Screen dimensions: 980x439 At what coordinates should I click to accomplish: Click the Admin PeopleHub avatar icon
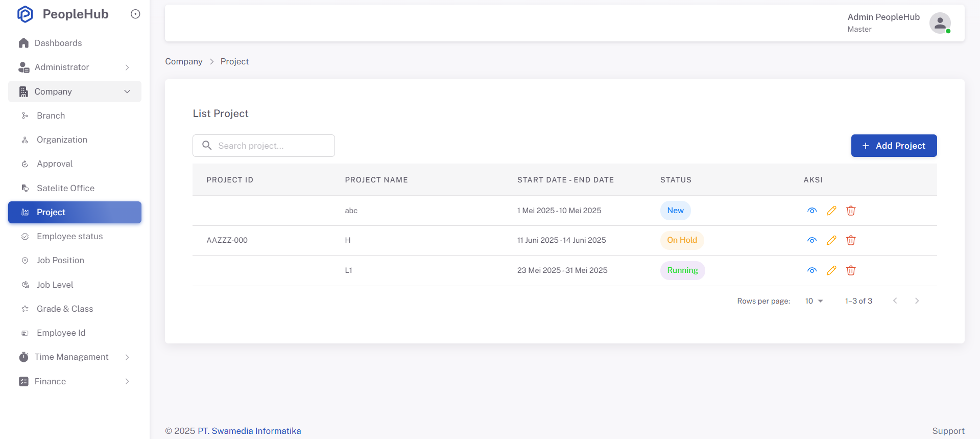click(940, 23)
